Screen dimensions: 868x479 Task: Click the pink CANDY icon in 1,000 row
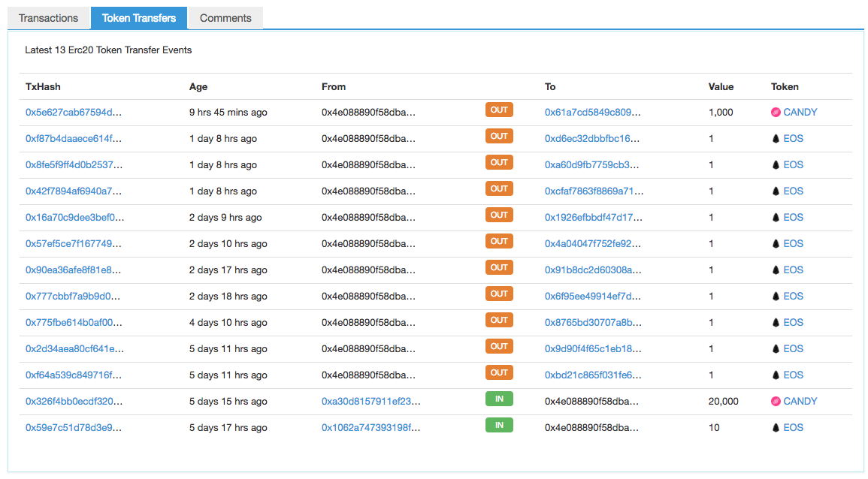coord(776,113)
